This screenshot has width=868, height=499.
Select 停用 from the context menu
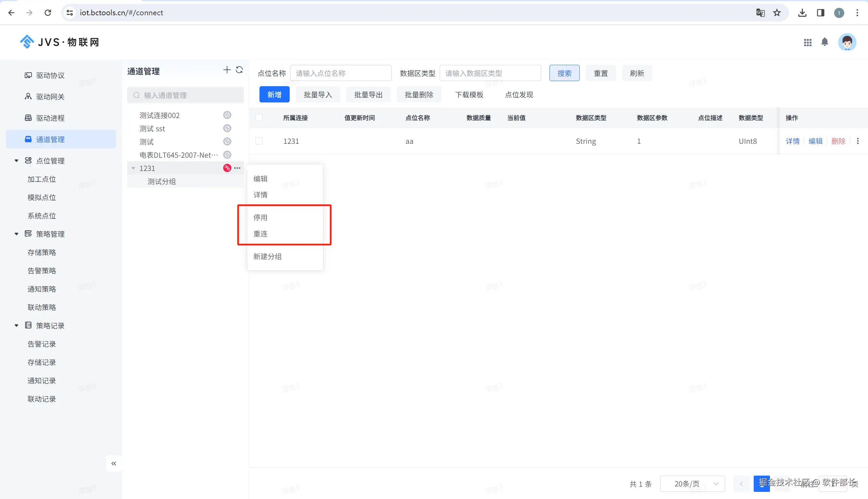tap(261, 218)
